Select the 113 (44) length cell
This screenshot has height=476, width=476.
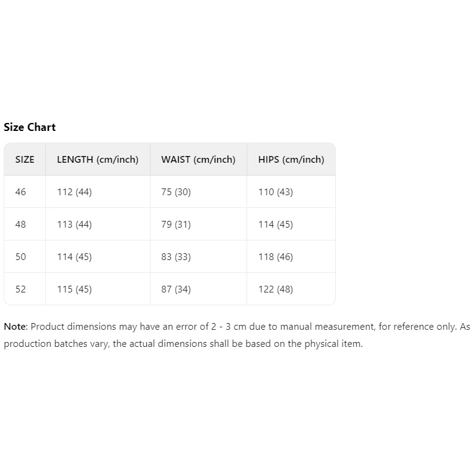point(74,225)
